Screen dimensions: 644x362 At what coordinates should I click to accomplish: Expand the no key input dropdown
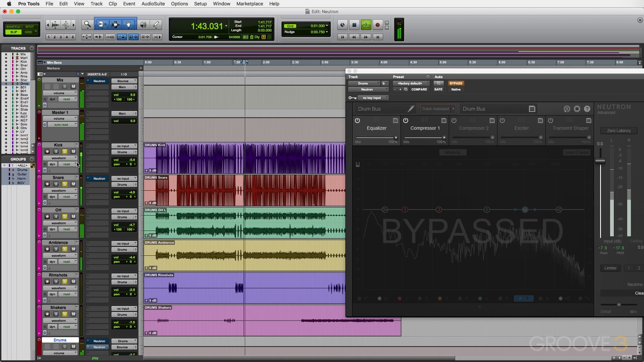pos(373,98)
